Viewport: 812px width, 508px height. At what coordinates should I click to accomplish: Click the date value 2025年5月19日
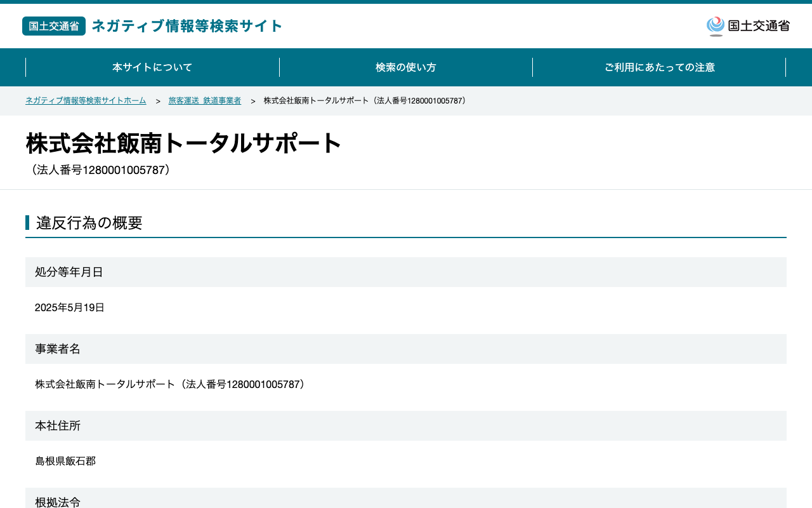(x=70, y=308)
